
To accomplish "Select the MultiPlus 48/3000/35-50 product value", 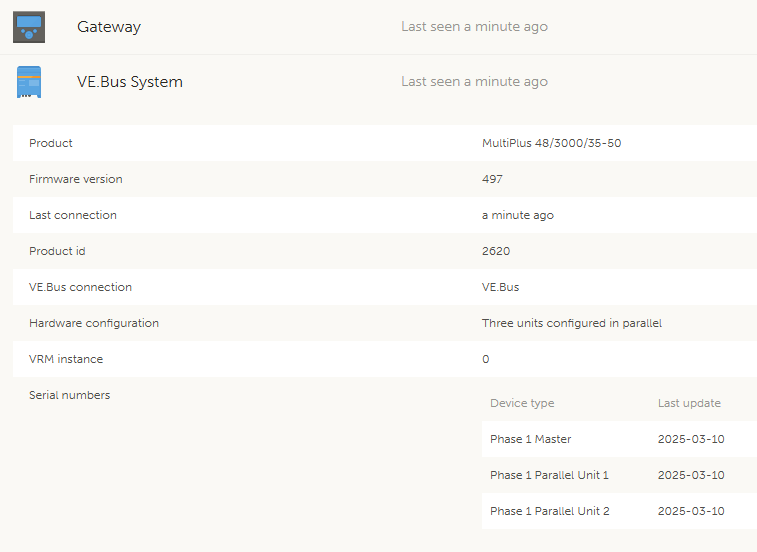I will coord(551,143).
